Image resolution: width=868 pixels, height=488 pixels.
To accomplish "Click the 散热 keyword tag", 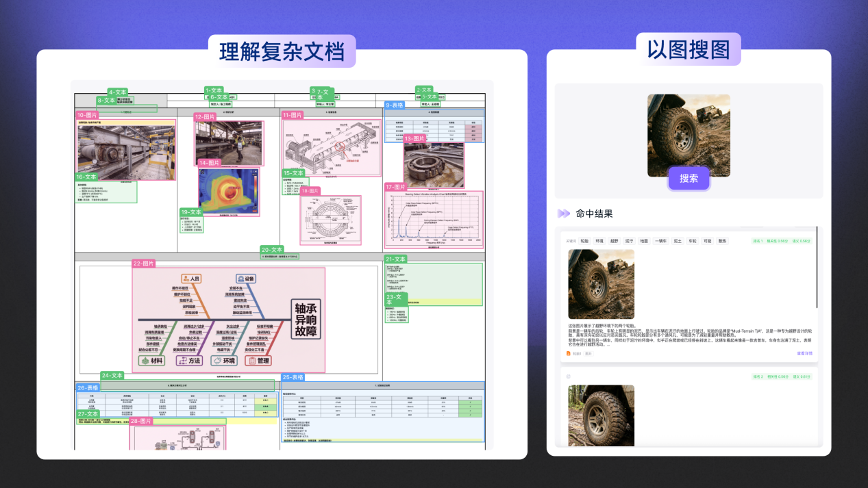I will point(722,241).
